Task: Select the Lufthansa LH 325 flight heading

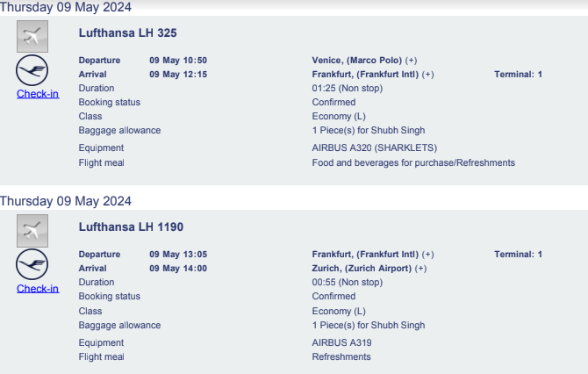Action: click(127, 33)
